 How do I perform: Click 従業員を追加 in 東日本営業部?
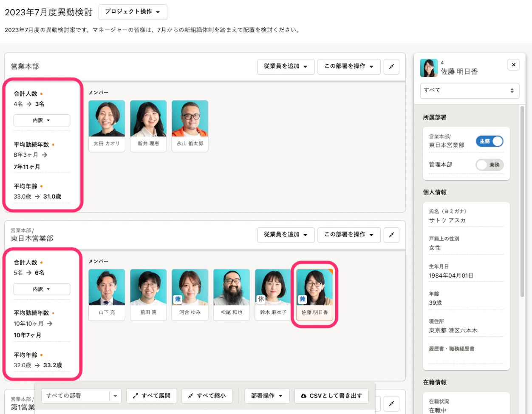coord(286,235)
